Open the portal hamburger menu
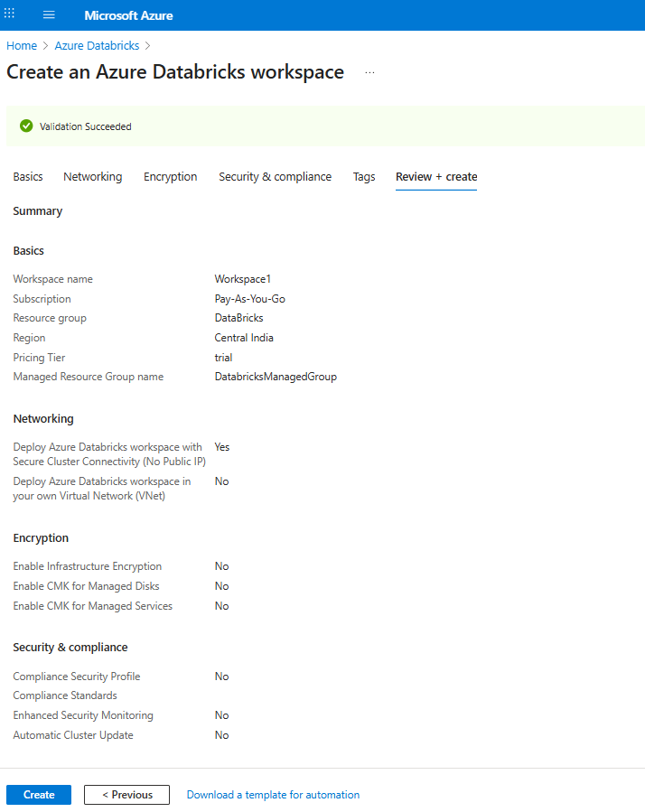Viewport: 645px width, 812px height. tap(49, 15)
